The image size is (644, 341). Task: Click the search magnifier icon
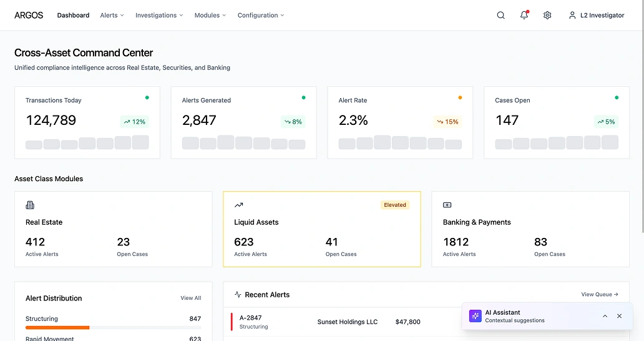click(500, 16)
